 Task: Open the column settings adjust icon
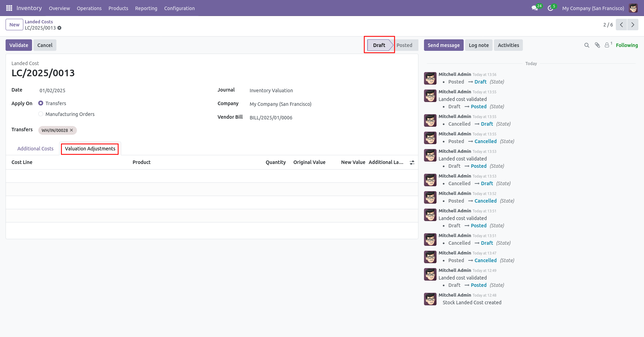tap(412, 163)
